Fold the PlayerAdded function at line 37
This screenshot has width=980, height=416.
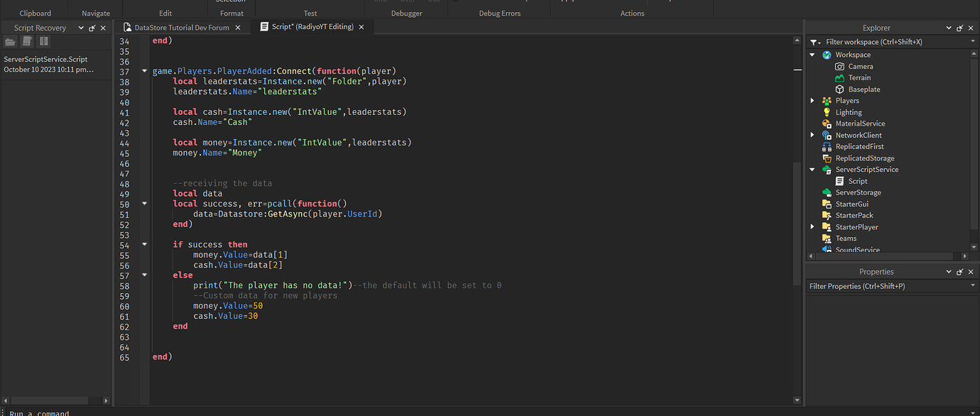pos(145,71)
